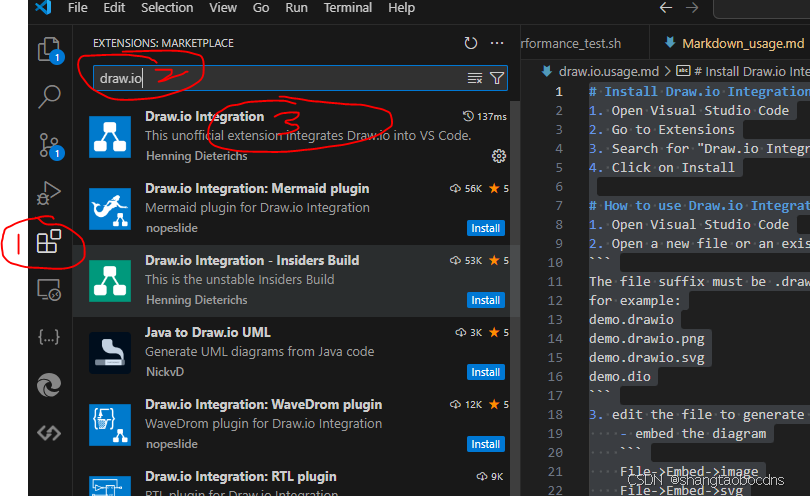Open the File menu
Image resolution: width=810 pixels, height=496 pixels.
(77, 8)
